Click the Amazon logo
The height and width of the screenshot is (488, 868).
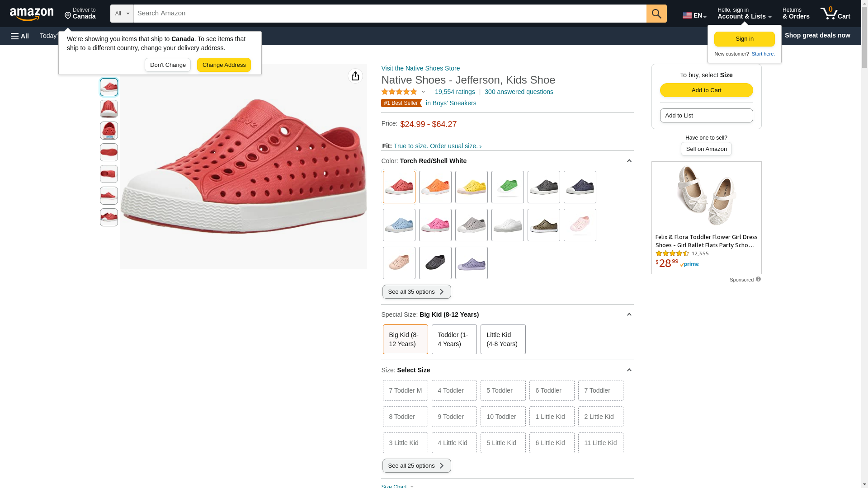click(x=32, y=14)
